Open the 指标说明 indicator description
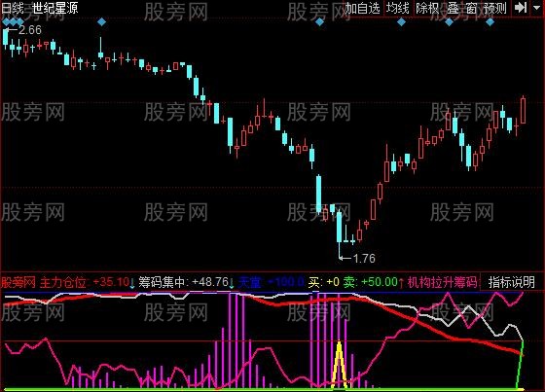The width and height of the screenshot is (545, 392). (511, 282)
